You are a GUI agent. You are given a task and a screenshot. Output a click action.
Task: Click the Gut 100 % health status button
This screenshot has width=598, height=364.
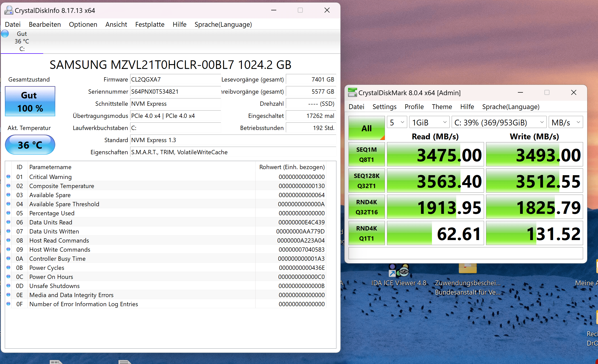coord(30,101)
